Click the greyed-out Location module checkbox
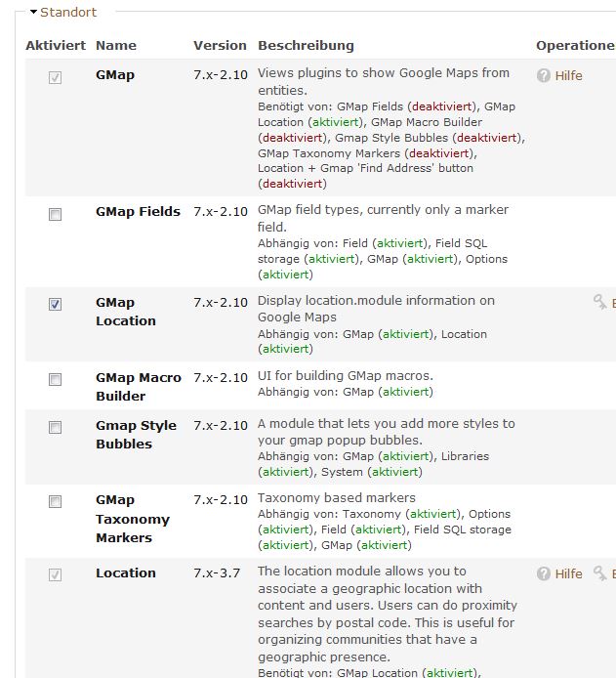 tap(56, 575)
